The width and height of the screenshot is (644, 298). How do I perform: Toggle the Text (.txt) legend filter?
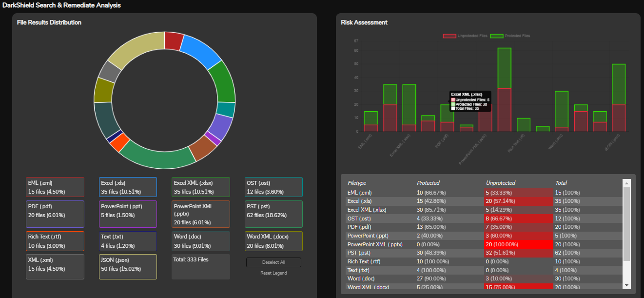(127, 240)
